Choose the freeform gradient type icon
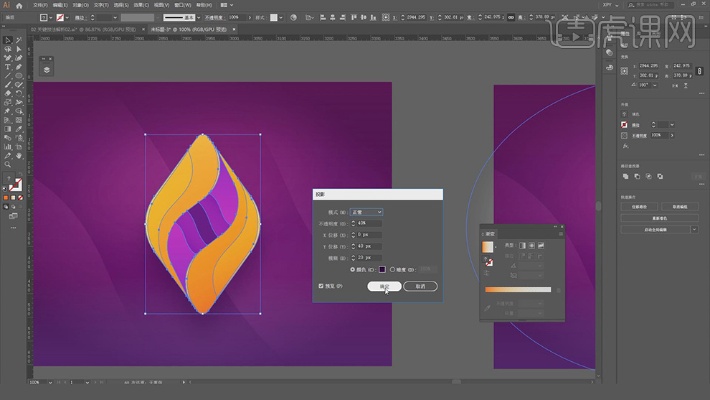The image size is (710, 400). coord(541,245)
